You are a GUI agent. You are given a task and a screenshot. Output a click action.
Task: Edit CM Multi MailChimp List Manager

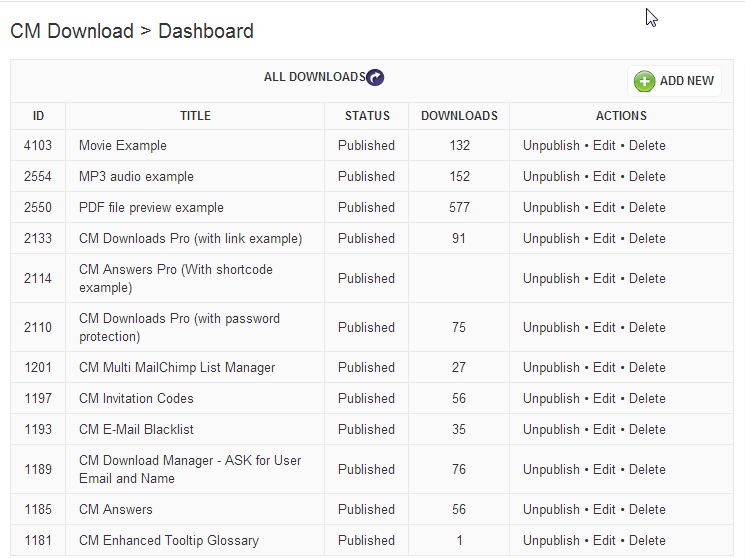click(604, 368)
